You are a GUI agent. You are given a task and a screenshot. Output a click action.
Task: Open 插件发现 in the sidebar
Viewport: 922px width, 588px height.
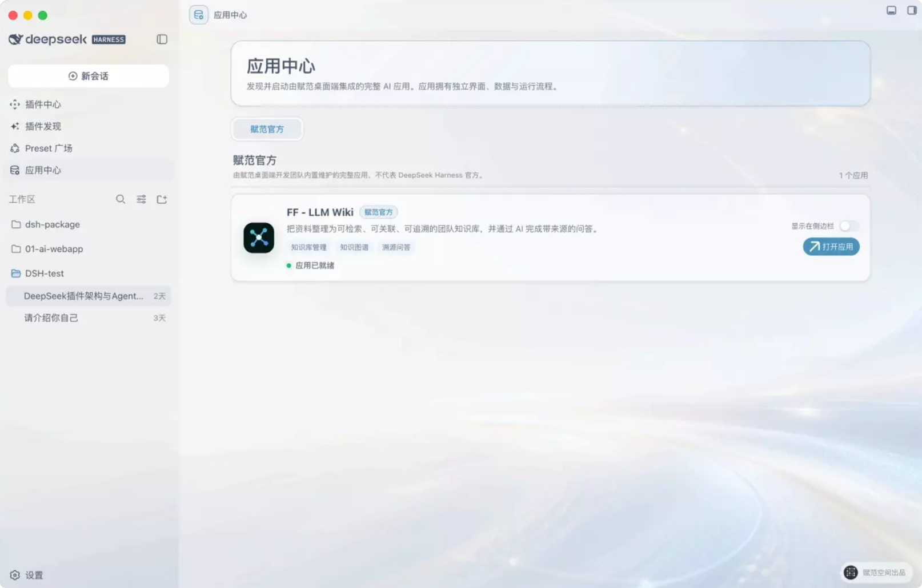[89, 126]
